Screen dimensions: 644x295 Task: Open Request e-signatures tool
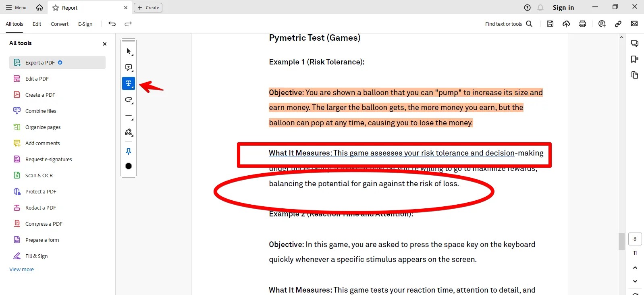57,159
